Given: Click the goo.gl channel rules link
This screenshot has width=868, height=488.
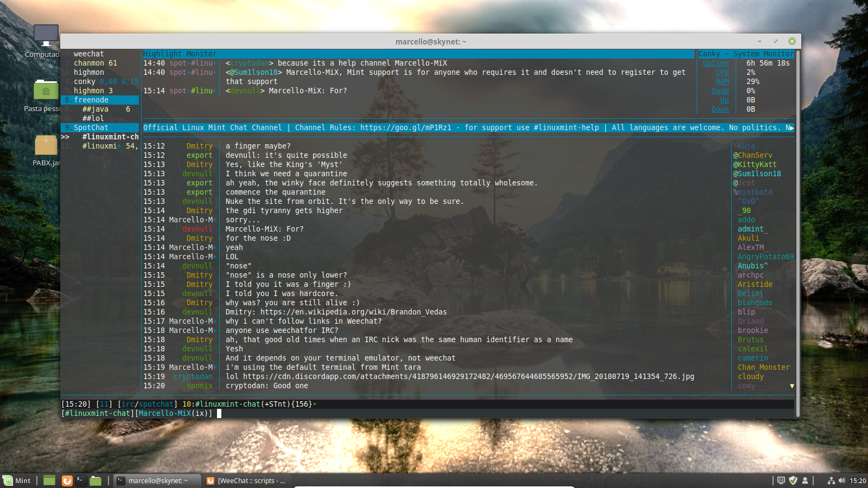Looking at the screenshot, I should pos(406,127).
